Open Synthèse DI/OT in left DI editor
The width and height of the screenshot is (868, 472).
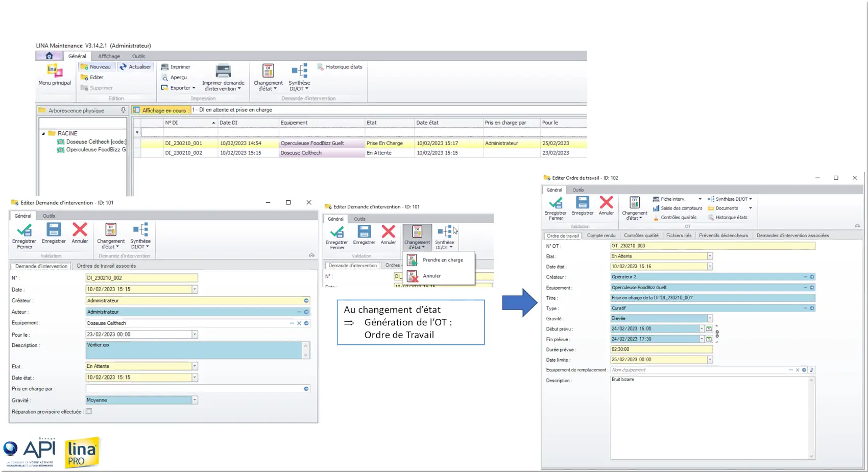[140, 236]
